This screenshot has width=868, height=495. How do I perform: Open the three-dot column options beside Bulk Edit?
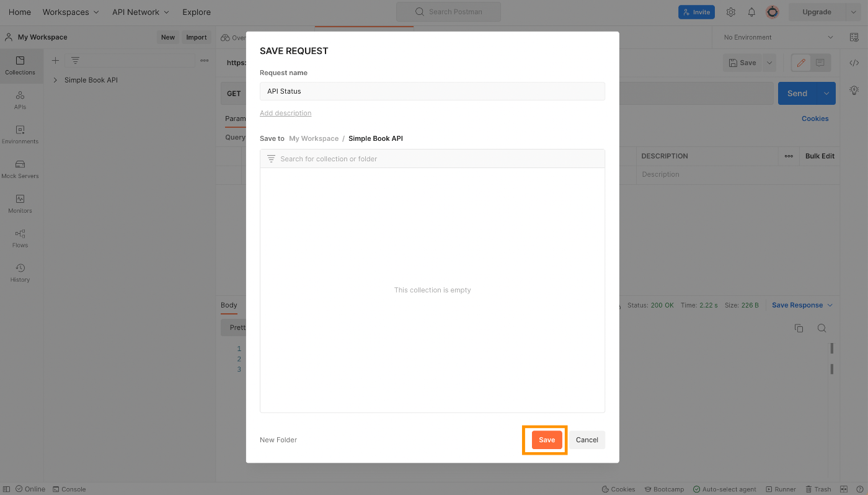tap(789, 156)
